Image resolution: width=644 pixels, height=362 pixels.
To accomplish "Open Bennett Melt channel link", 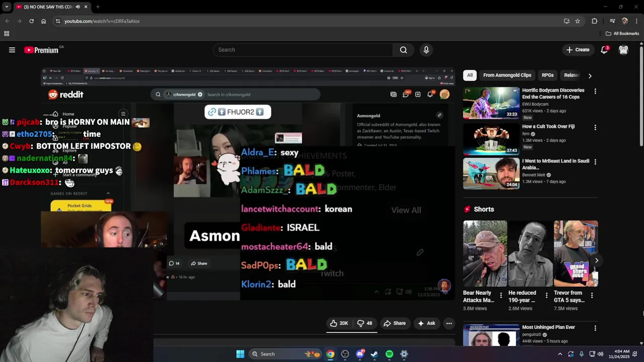I will 534,175.
